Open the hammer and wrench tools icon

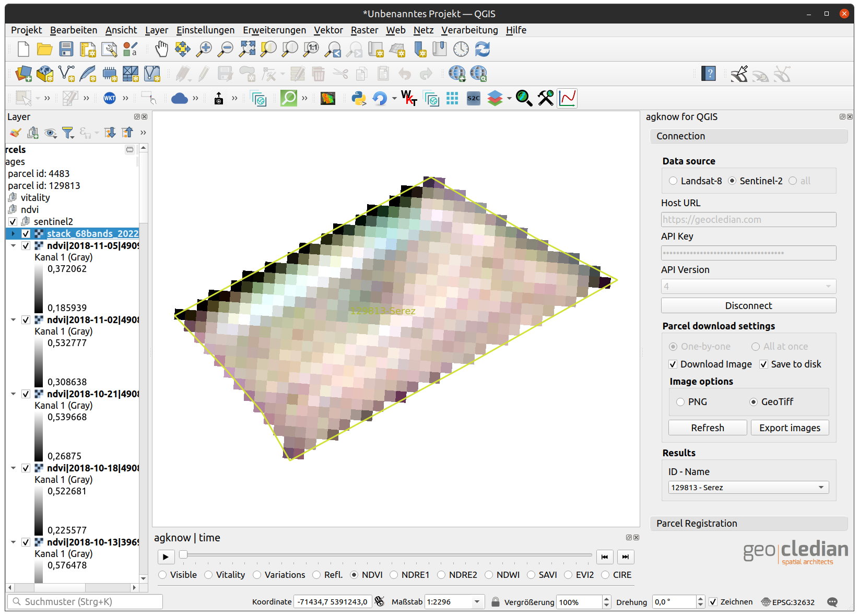coord(546,98)
